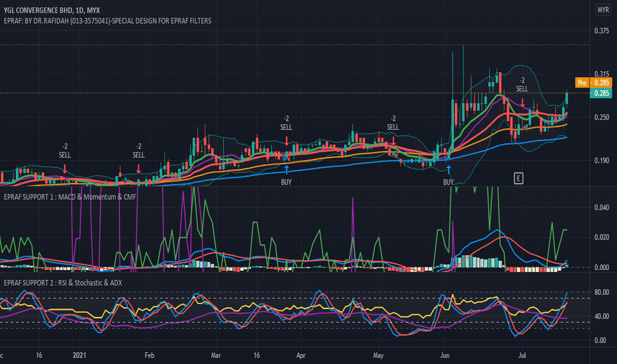This screenshot has height=364, width=617.
Task: Click the BUY signal arrow in late March
Action: [x=287, y=169]
